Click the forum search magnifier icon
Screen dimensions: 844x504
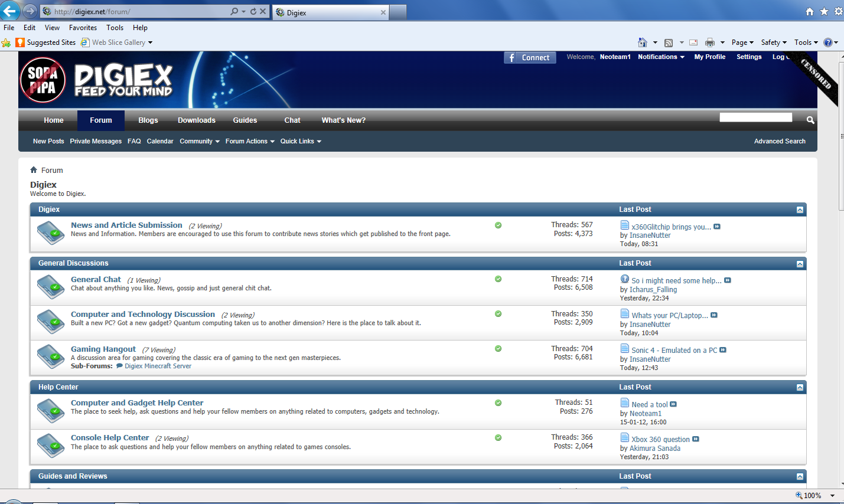(x=810, y=120)
